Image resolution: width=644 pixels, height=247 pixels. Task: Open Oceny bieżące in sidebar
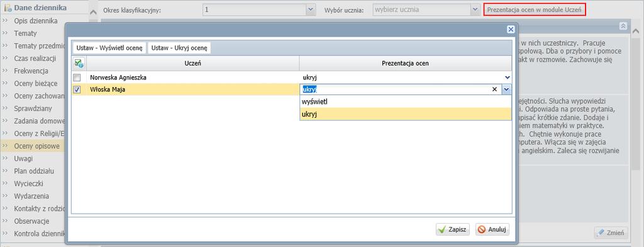click(36, 83)
